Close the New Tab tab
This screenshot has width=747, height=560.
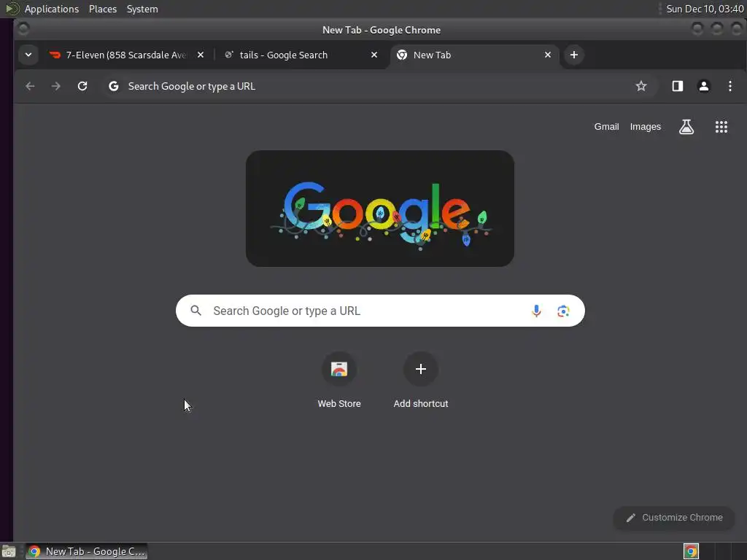[548, 55]
